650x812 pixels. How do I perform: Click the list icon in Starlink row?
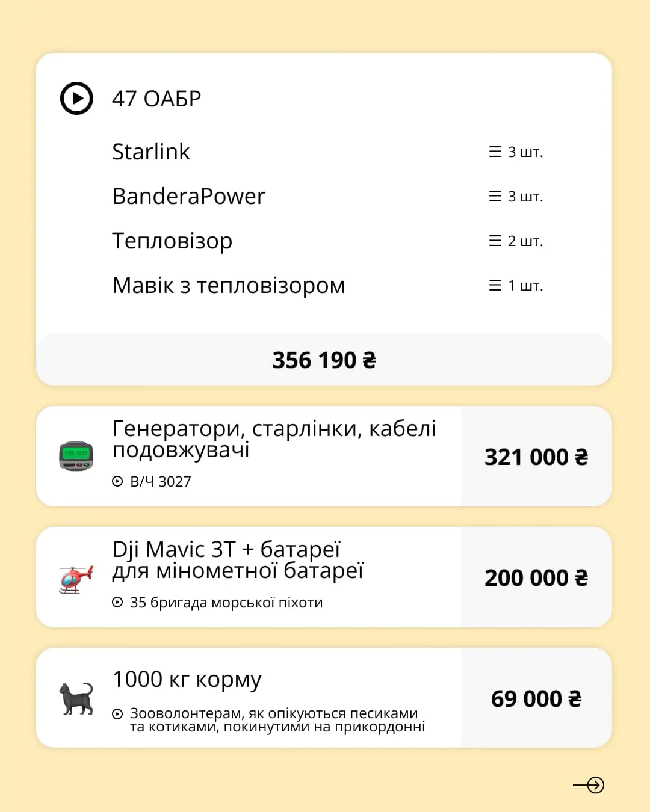[x=495, y=152]
